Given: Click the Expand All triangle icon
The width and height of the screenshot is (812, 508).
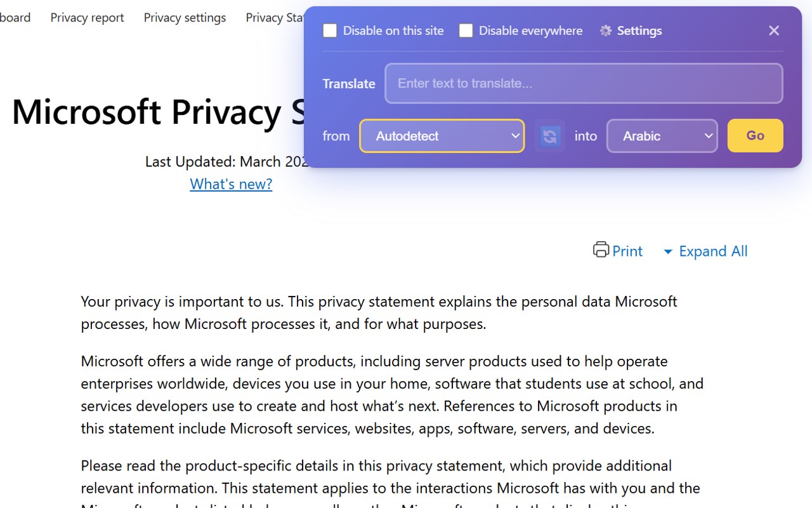Looking at the screenshot, I should coord(667,252).
